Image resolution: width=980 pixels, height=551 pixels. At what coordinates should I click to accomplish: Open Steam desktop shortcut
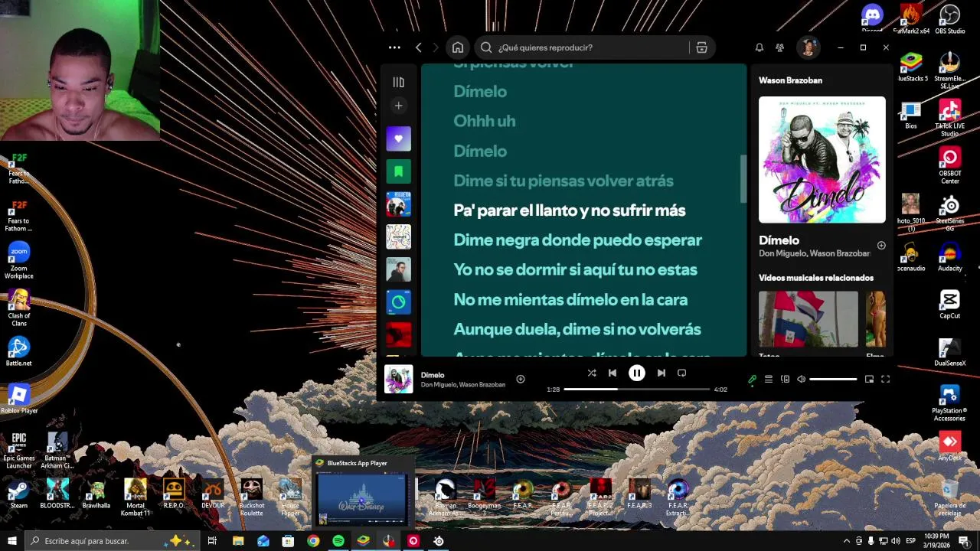click(18, 494)
